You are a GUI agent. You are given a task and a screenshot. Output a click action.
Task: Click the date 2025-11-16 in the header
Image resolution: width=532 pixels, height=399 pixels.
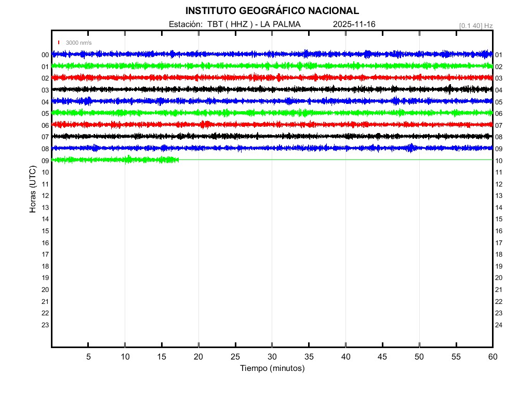(x=354, y=24)
